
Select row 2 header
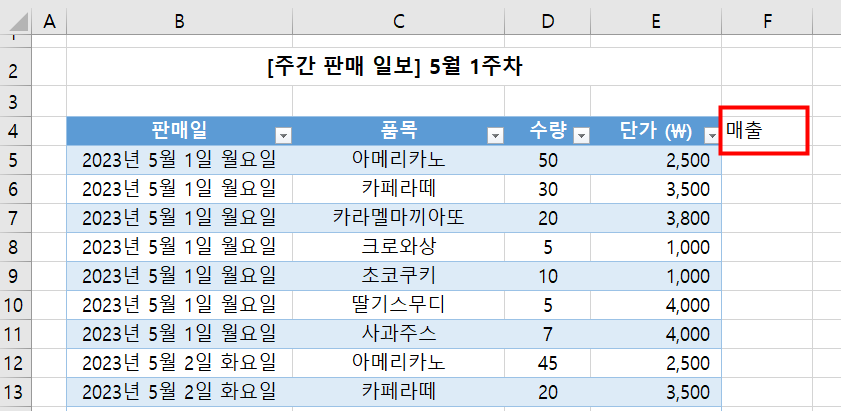tap(16, 67)
